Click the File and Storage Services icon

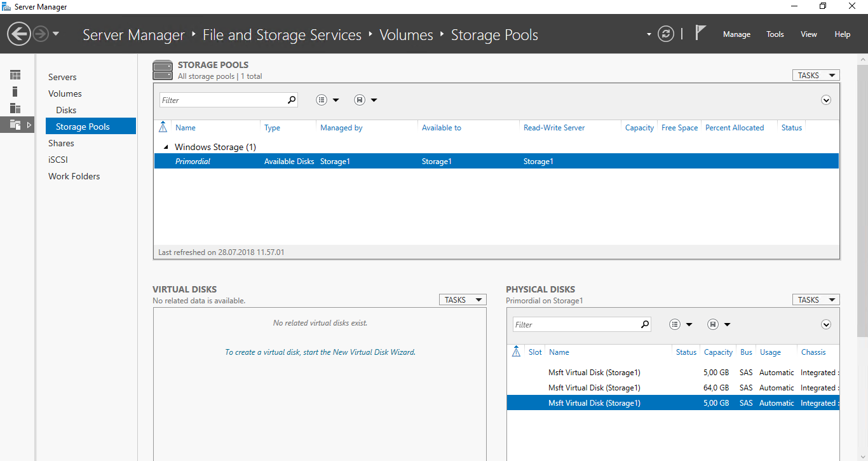click(x=15, y=125)
